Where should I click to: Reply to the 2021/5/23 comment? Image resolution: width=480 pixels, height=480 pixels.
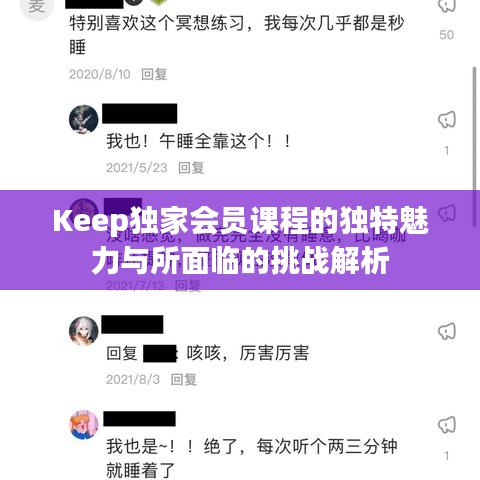[x=191, y=168]
